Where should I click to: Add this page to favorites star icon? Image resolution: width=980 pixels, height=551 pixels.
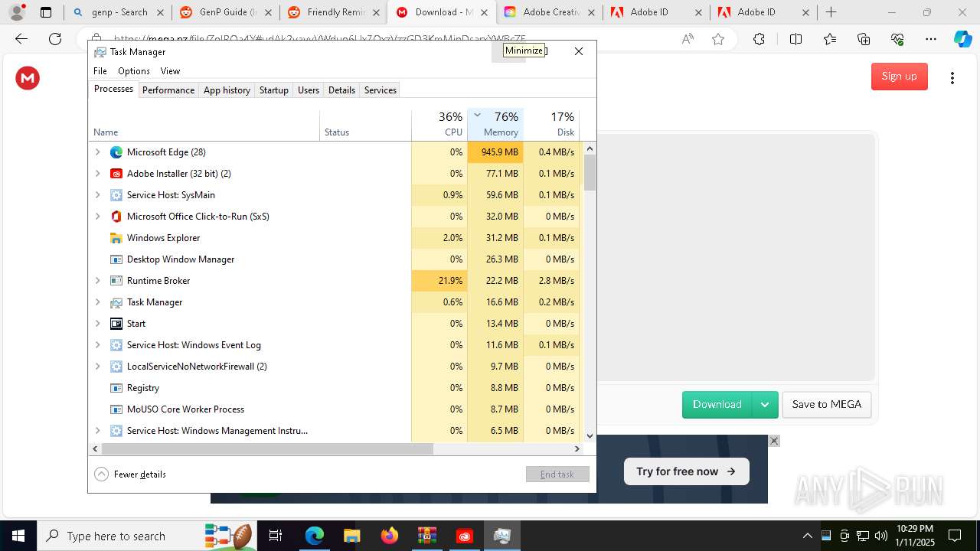click(x=718, y=40)
